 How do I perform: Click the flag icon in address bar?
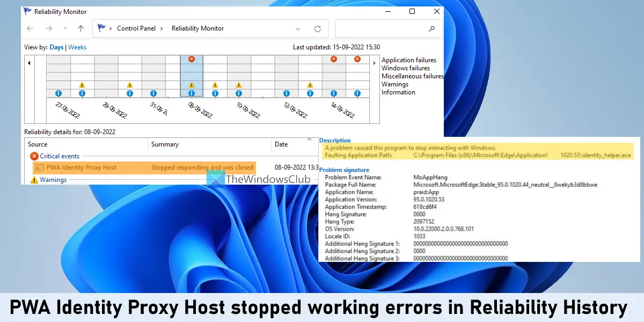[x=101, y=28]
